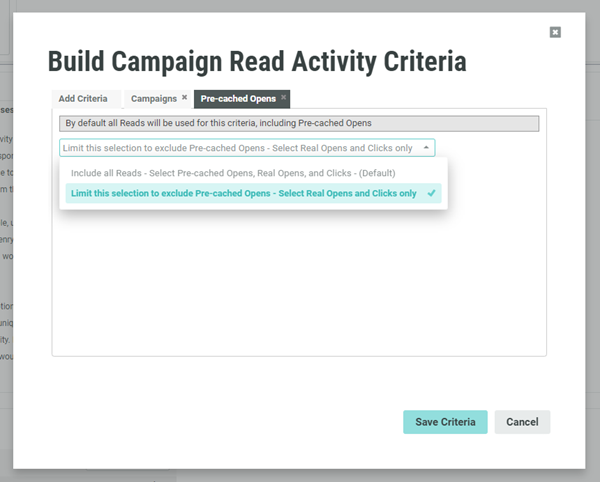Image resolution: width=600 pixels, height=482 pixels.
Task: Click the dimmed backdrop below the dialog
Action: point(300,475)
